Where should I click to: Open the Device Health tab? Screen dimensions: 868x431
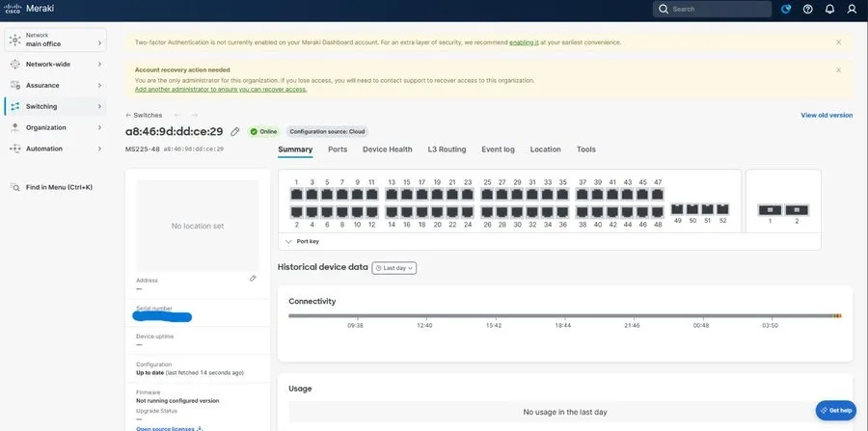[388, 149]
